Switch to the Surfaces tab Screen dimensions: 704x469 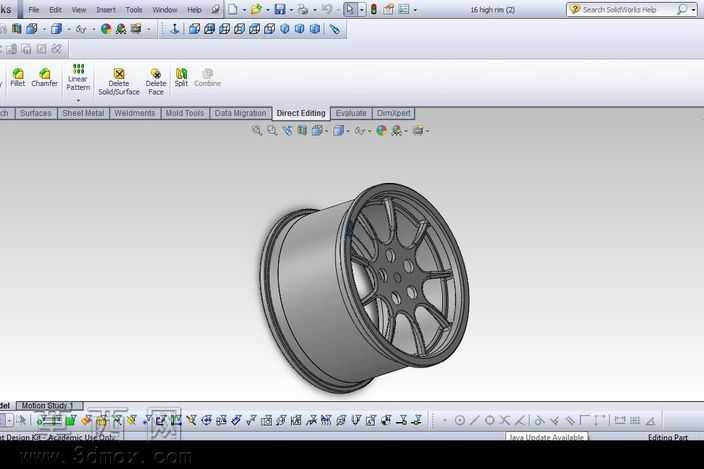[x=35, y=113]
